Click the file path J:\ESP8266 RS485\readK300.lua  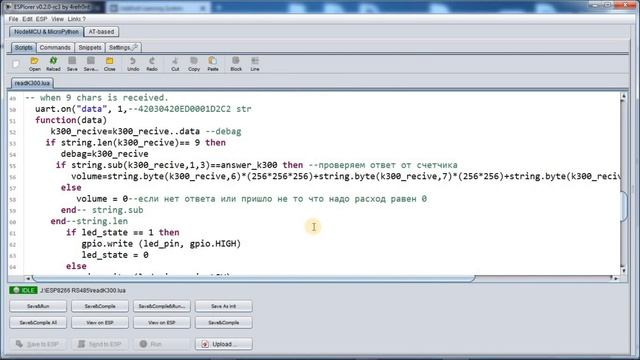[83, 291]
